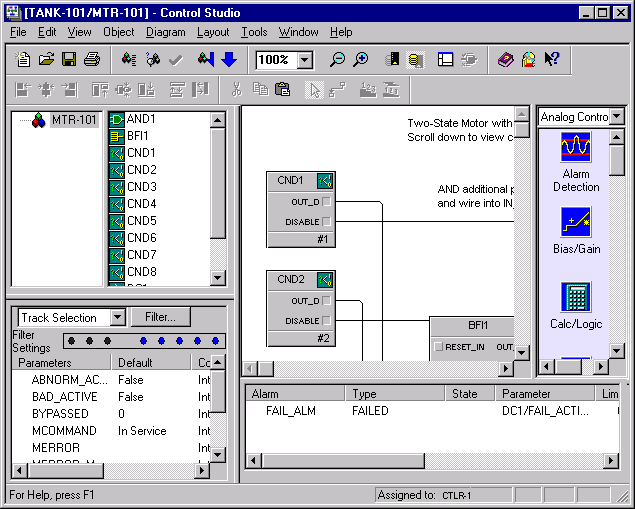Open the Layout menu
Screen dimensions: 635x509
pos(213,32)
